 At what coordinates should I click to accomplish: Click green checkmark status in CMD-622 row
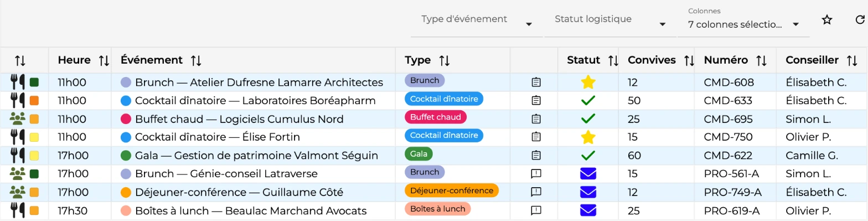coord(588,156)
